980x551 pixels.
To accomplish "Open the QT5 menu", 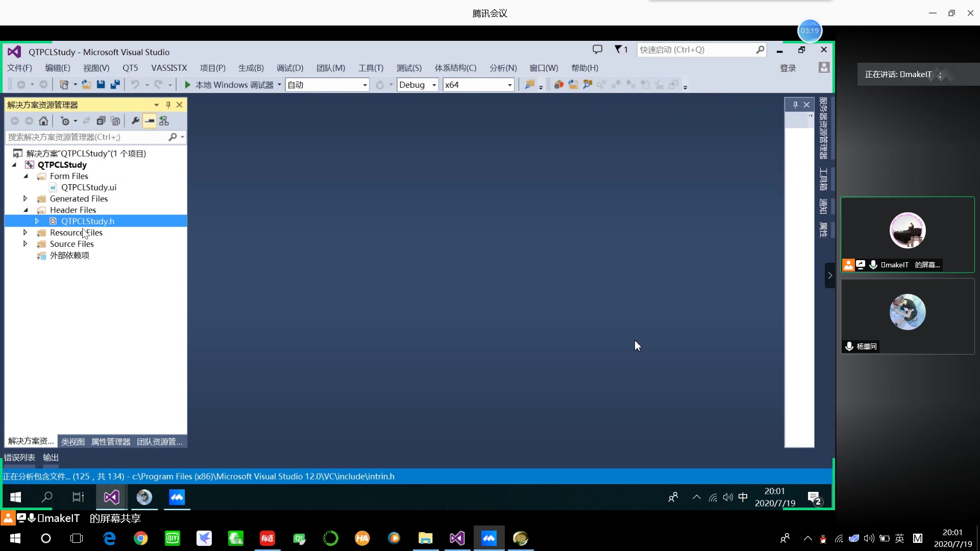I will point(130,67).
